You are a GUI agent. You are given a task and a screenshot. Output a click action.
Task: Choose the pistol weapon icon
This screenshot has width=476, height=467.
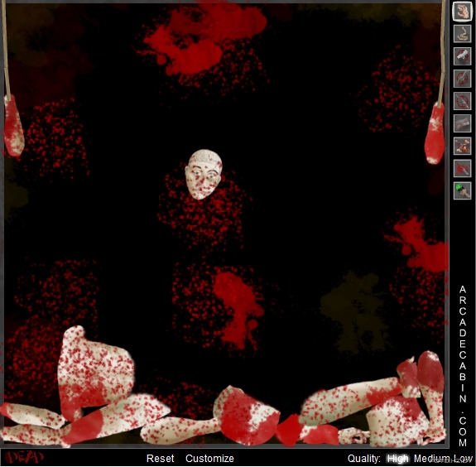[x=462, y=56]
